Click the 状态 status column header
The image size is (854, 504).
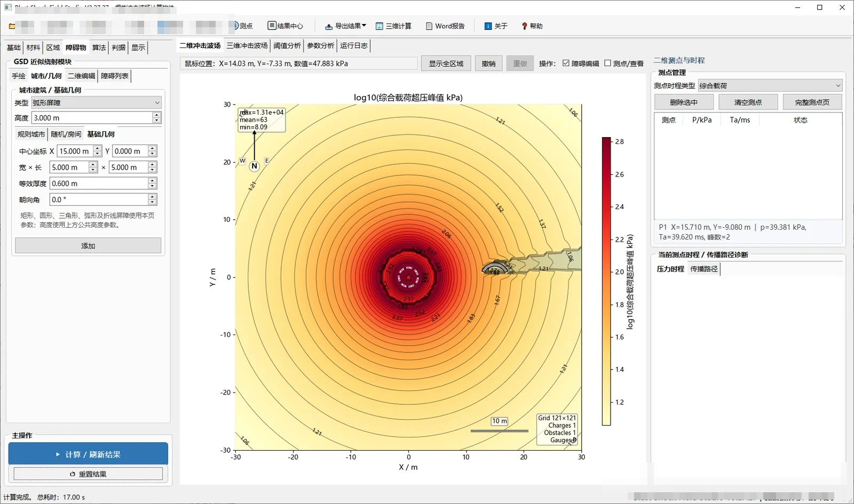point(800,120)
